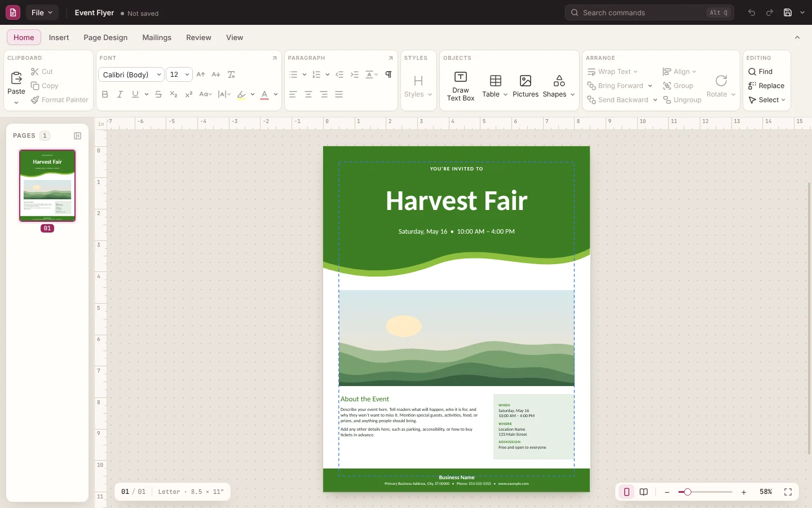
Task: Click the Increase font size icon
Action: point(201,75)
